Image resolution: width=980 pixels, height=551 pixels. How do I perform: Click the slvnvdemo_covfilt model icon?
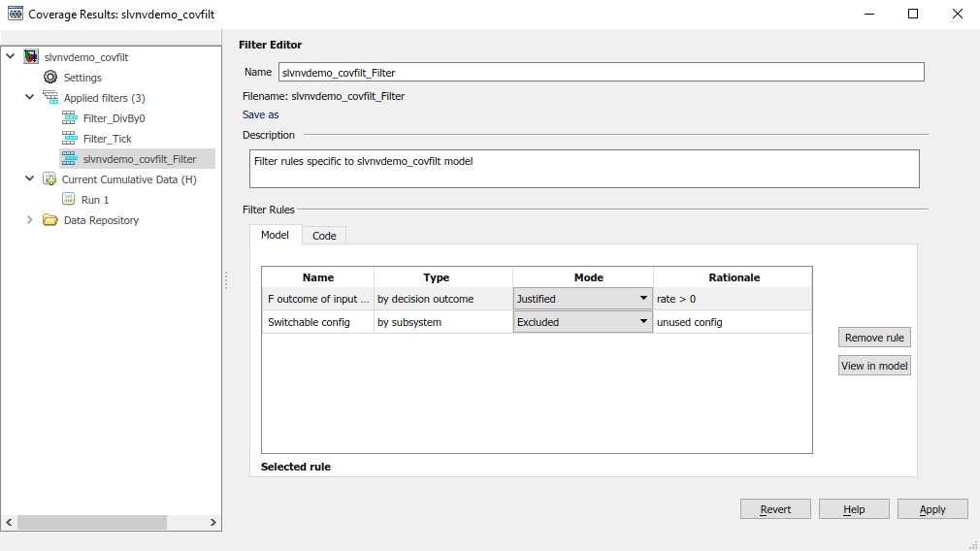31,57
